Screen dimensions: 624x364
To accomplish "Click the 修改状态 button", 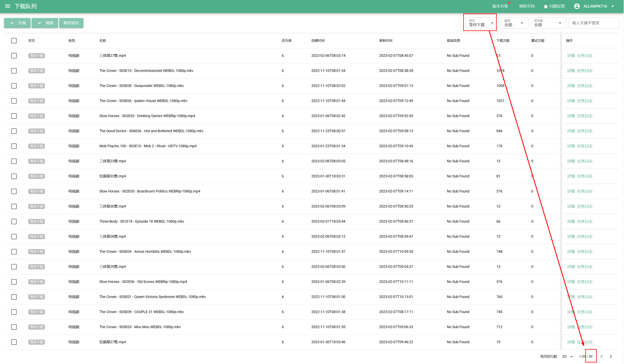I will click(71, 23).
